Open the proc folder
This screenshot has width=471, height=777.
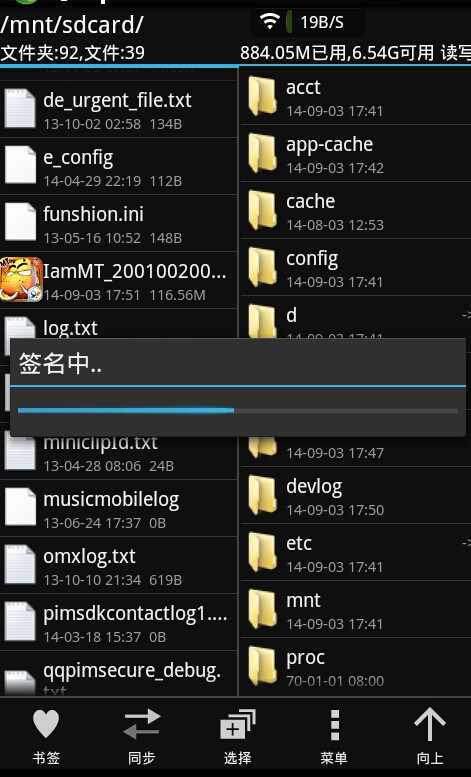pyautogui.click(x=355, y=667)
